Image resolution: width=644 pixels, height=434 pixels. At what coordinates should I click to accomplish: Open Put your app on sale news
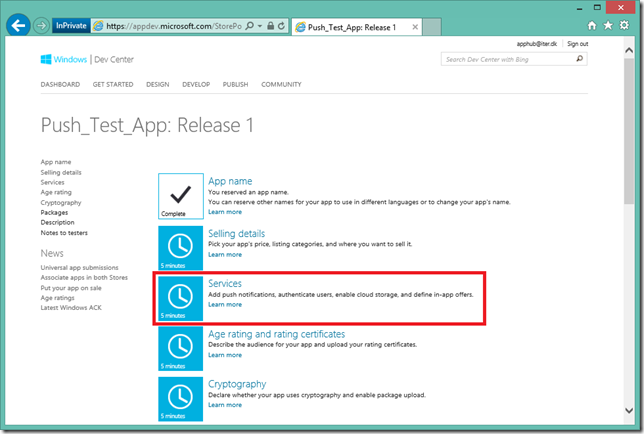pyautogui.click(x=71, y=288)
